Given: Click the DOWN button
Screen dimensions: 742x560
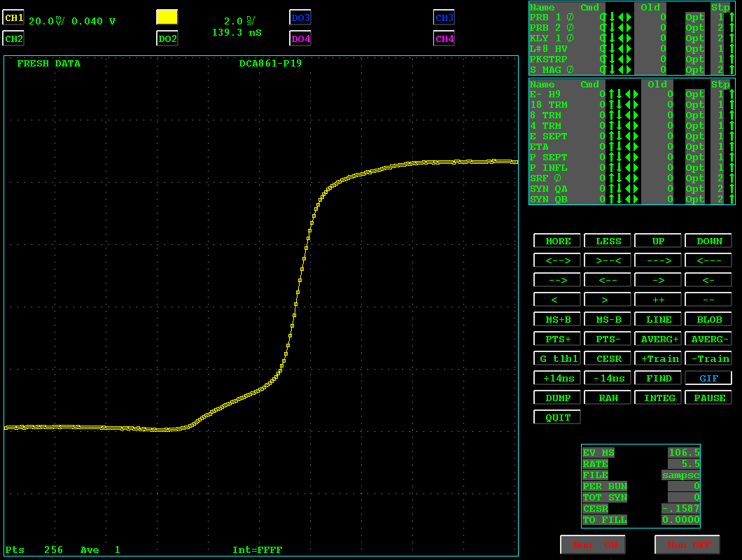Looking at the screenshot, I should 708,241.
